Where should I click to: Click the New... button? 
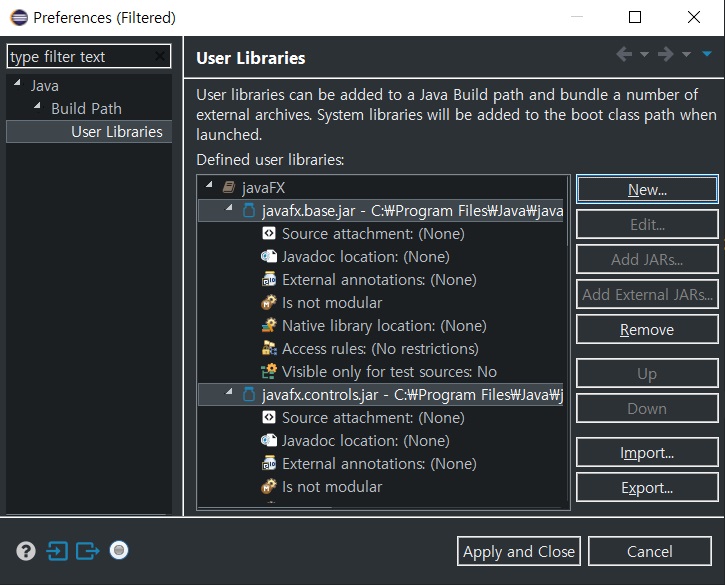click(647, 190)
